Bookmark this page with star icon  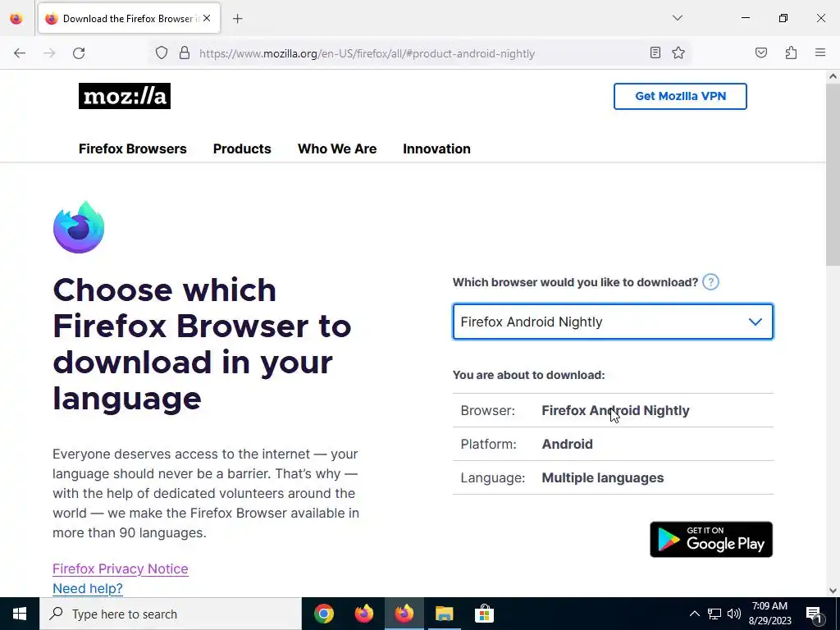678,52
